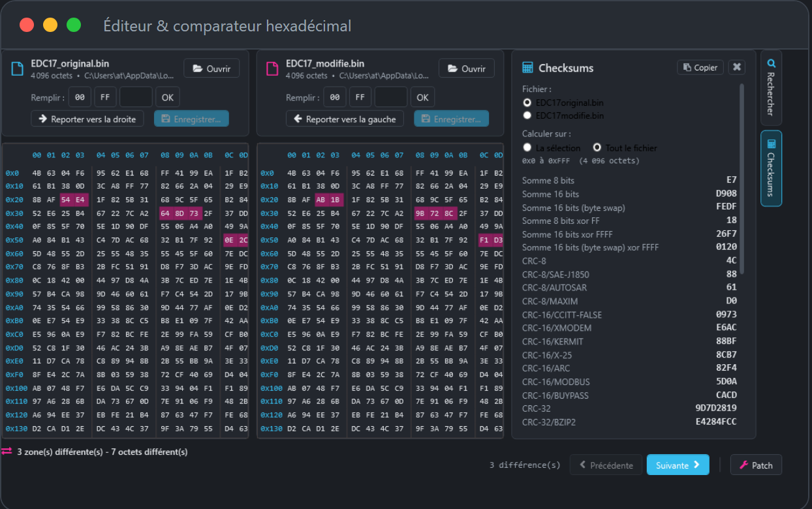Click the Checksums panel calculator icon
This screenshot has width=812, height=509.
[527, 68]
